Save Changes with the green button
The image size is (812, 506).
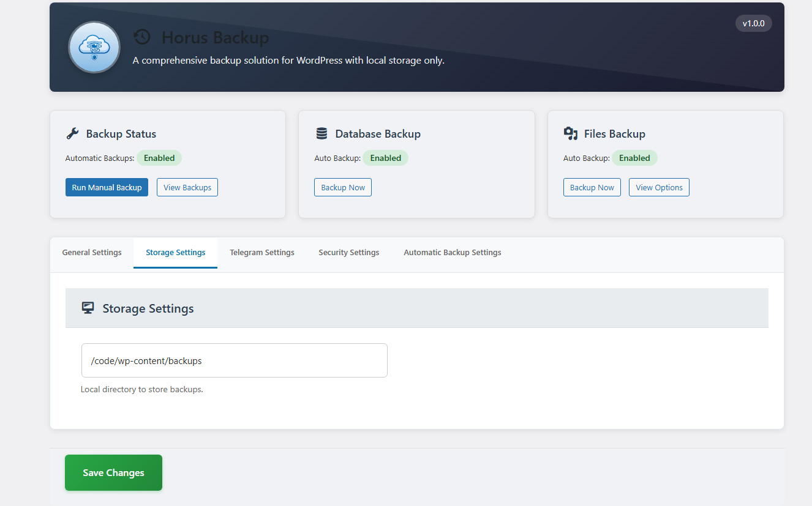pos(113,472)
